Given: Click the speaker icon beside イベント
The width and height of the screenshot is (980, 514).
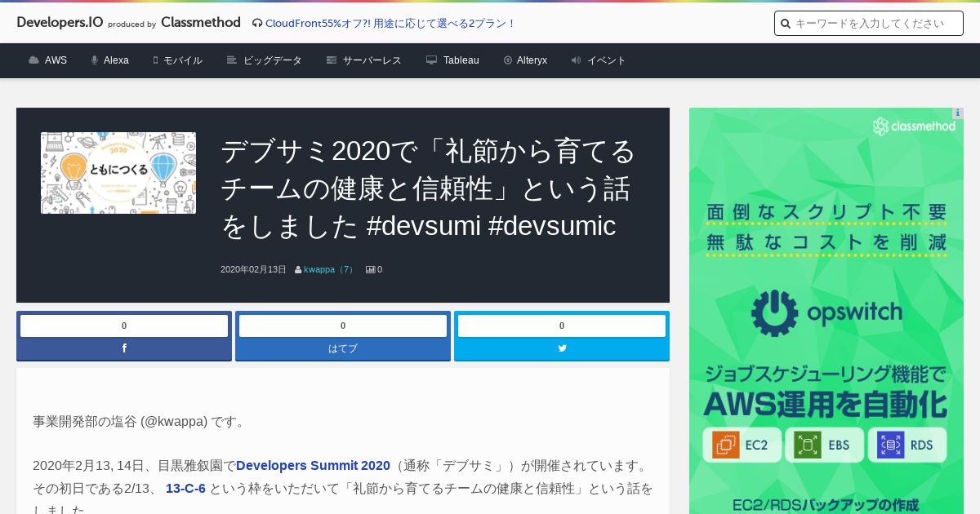Looking at the screenshot, I should [x=576, y=60].
